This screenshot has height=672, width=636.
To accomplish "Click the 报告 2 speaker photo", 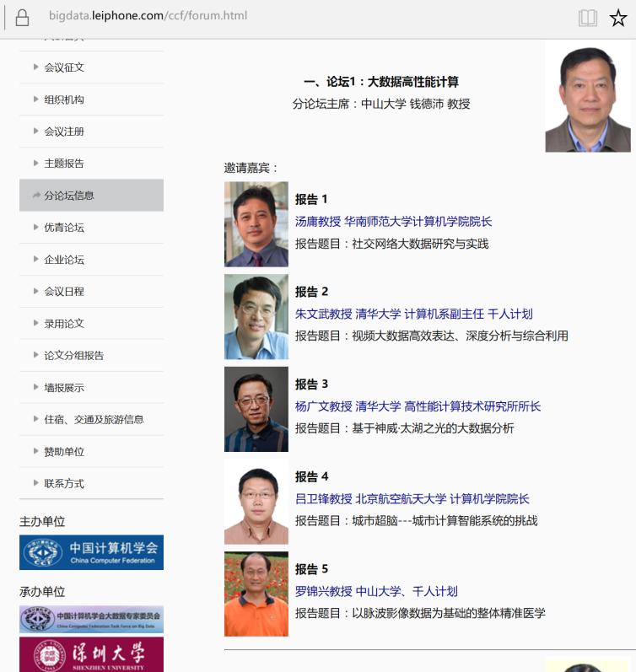I will tap(256, 317).
